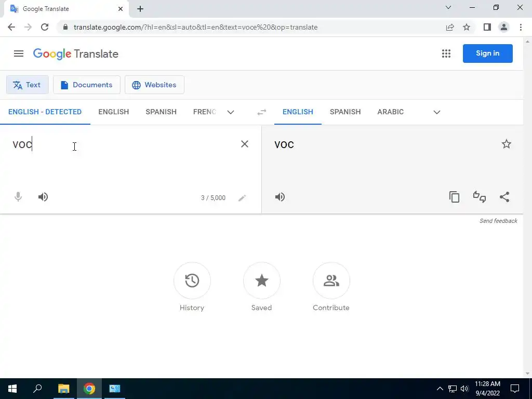Open the main hamburger menu
Screen dimensions: 532x399
[19, 54]
